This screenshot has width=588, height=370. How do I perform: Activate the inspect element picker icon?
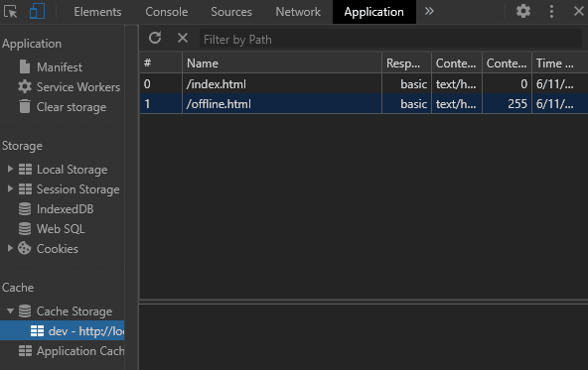point(11,12)
